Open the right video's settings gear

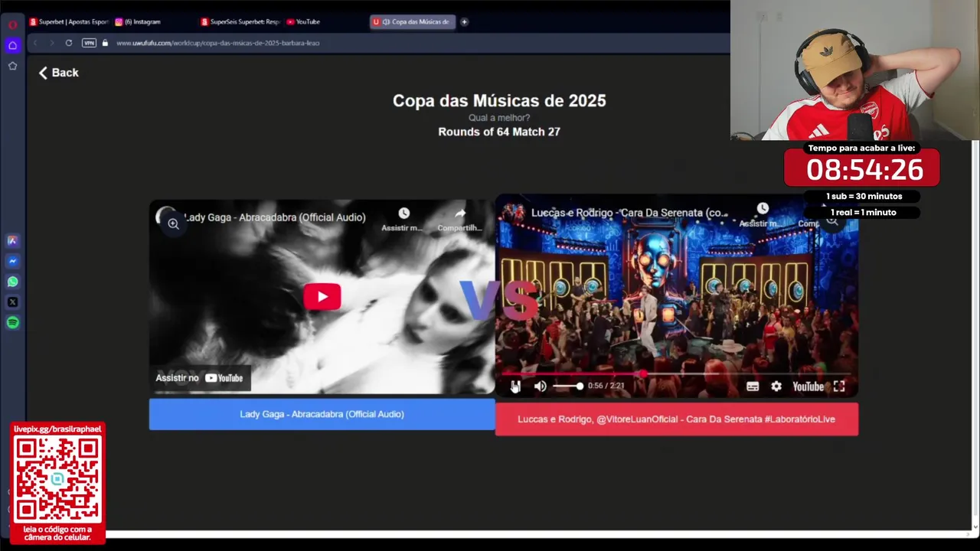[x=776, y=386]
